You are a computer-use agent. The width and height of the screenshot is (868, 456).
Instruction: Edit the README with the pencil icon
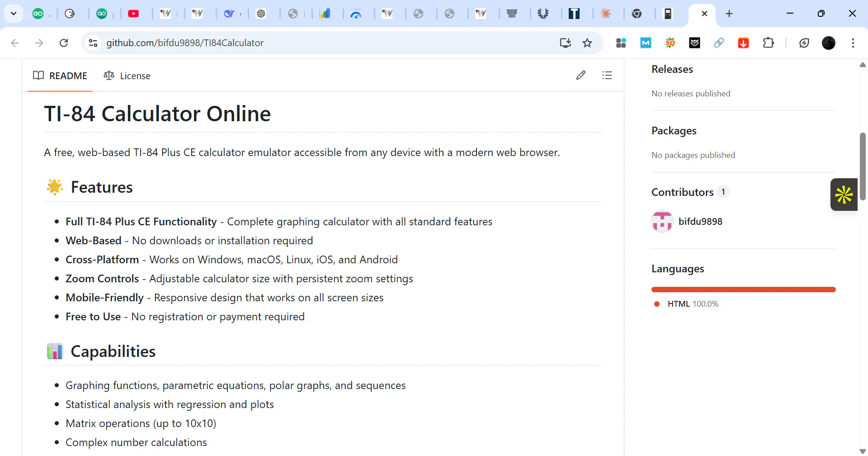[x=581, y=75]
